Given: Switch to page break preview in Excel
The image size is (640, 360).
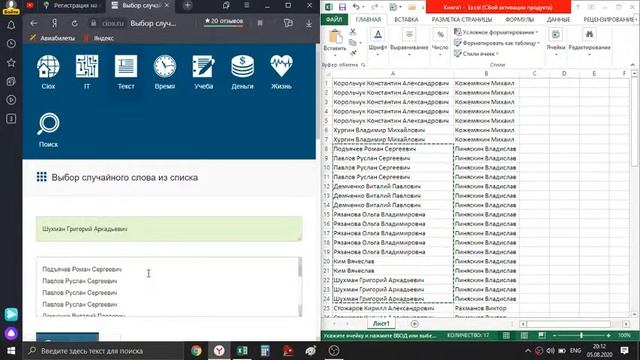Looking at the screenshot, I should [x=542, y=336].
